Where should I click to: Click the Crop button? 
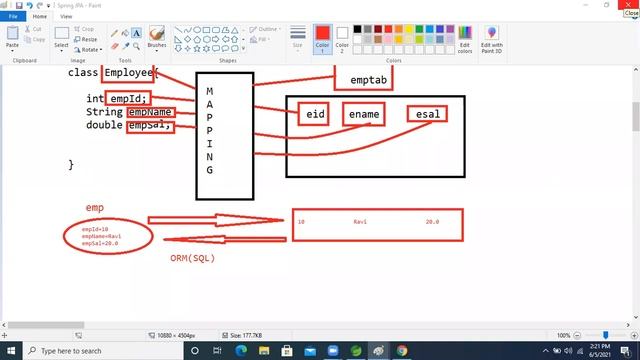[84, 29]
